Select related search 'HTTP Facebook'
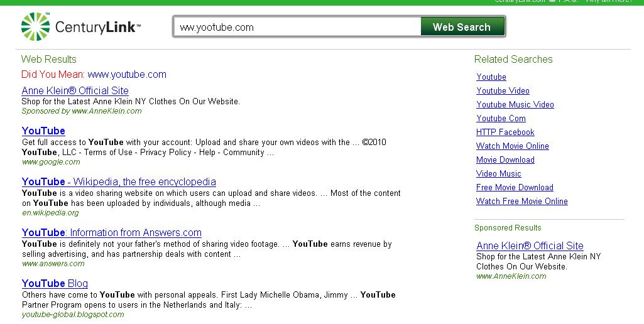The height and width of the screenshot is (324, 644). pos(505,132)
